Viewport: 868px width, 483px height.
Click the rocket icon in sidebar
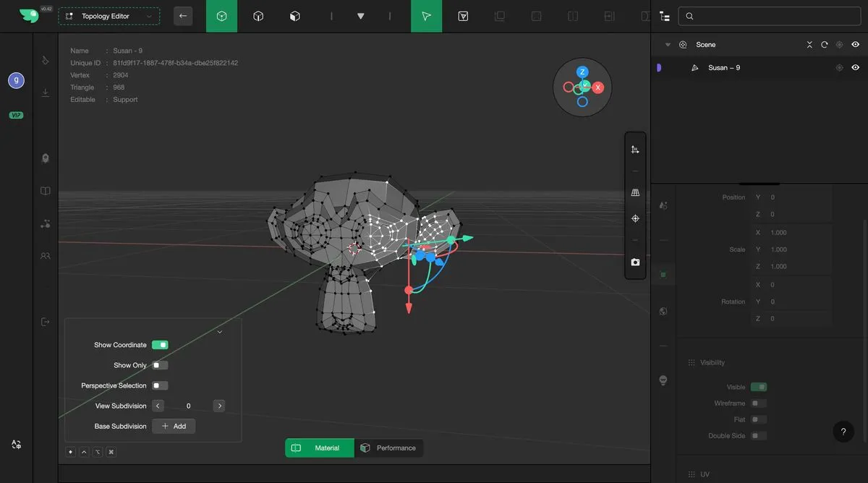(x=46, y=158)
